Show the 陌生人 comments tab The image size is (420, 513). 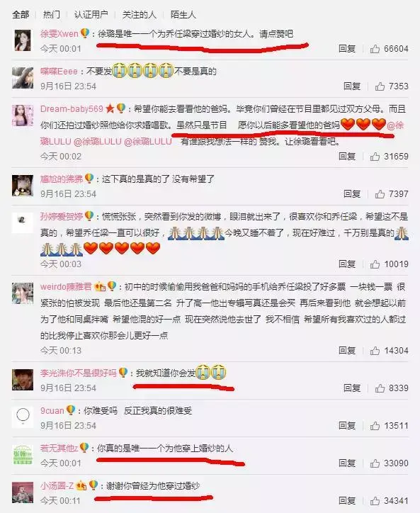click(x=183, y=14)
